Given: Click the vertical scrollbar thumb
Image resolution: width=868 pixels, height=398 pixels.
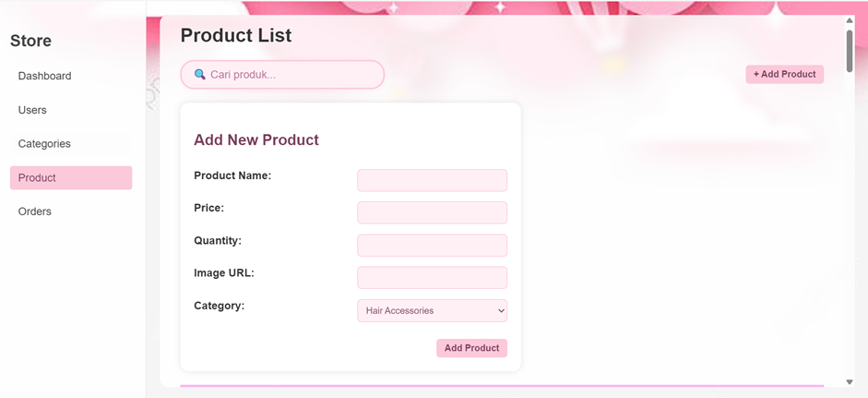Looking at the screenshot, I should click(850, 51).
